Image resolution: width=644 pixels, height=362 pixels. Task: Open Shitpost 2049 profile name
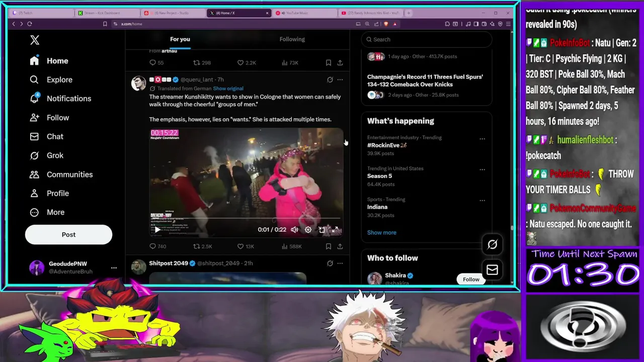pyautogui.click(x=169, y=263)
